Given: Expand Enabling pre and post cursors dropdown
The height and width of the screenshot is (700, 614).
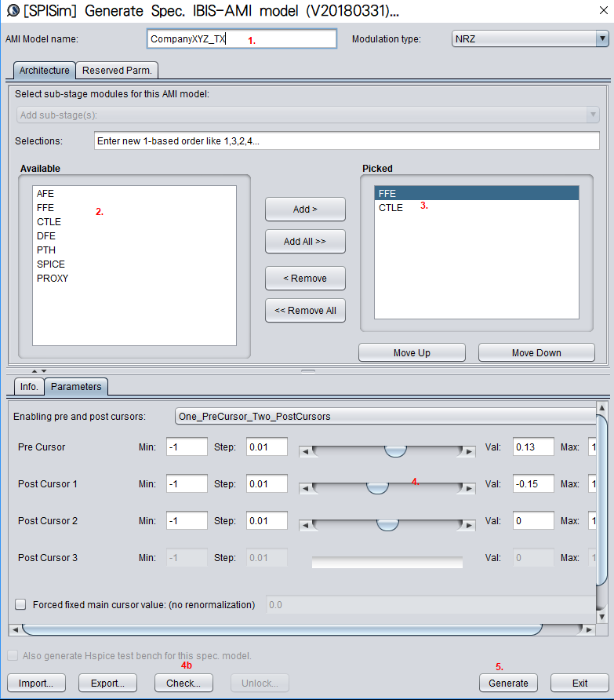Looking at the screenshot, I should [x=384, y=416].
